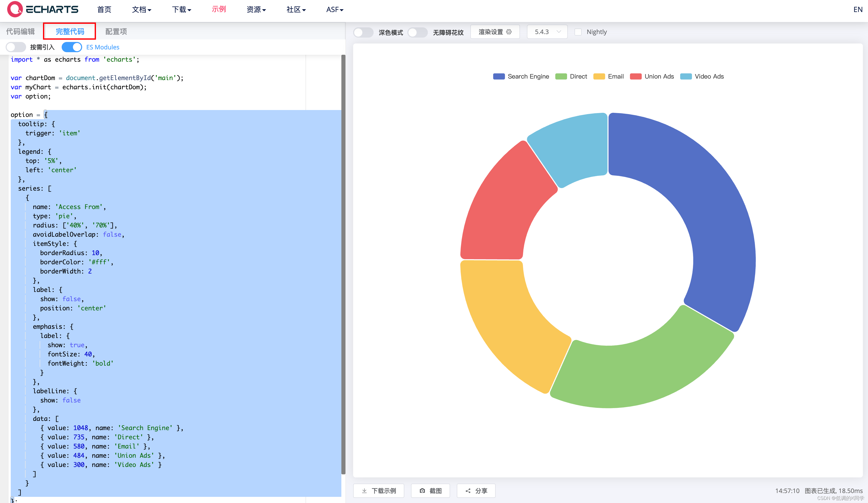The height and width of the screenshot is (503, 868).
Task: Open the gear icon in 渲染设置
Action: [x=509, y=32]
